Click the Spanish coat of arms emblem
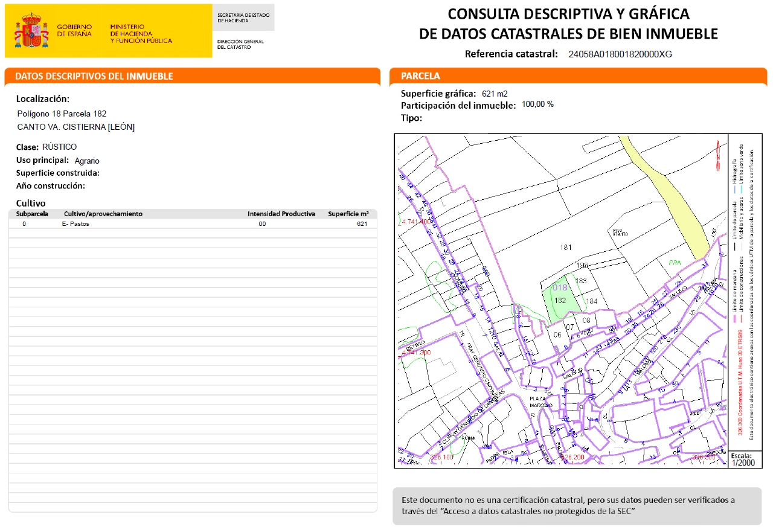 point(31,31)
